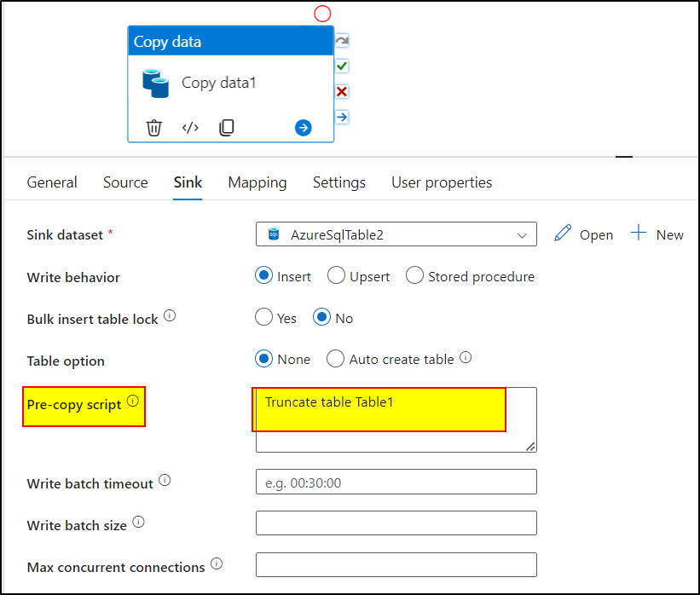Image resolution: width=700 pixels, height=595 pixels.
Task: Click info icon next to Pre-copy script
Action: tap(133, 401)
